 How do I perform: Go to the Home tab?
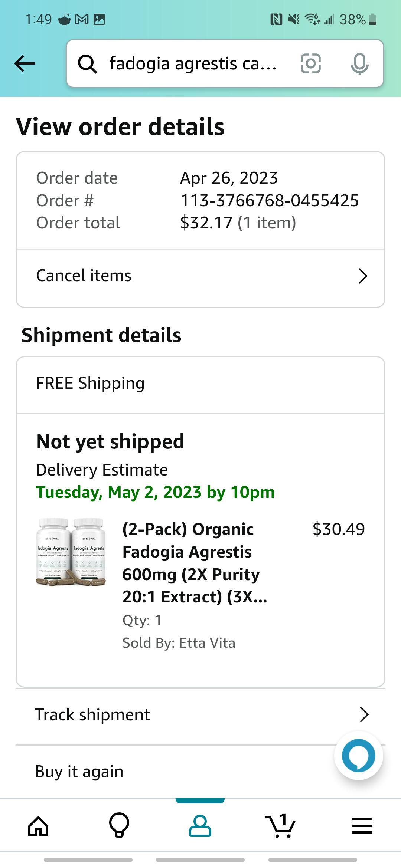(38, 826)
